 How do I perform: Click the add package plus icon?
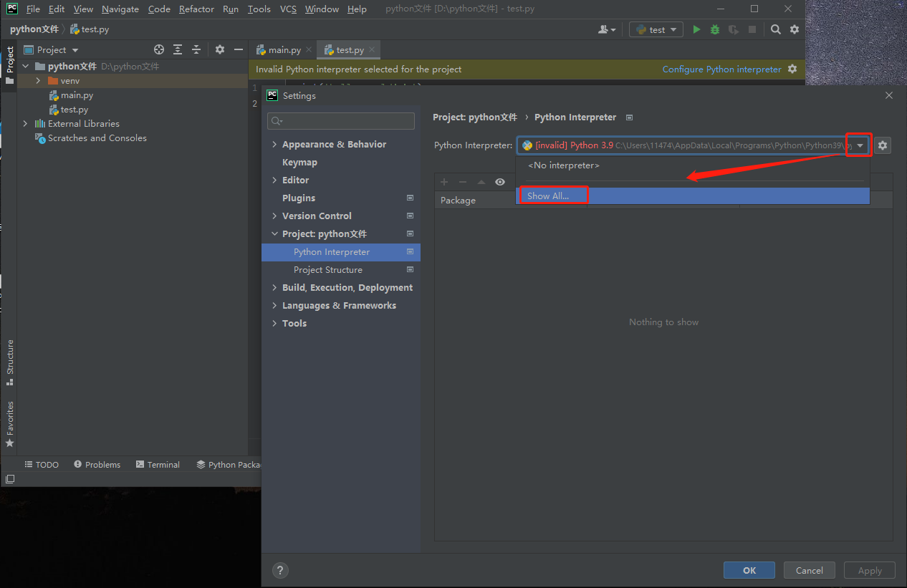(444, 182)
